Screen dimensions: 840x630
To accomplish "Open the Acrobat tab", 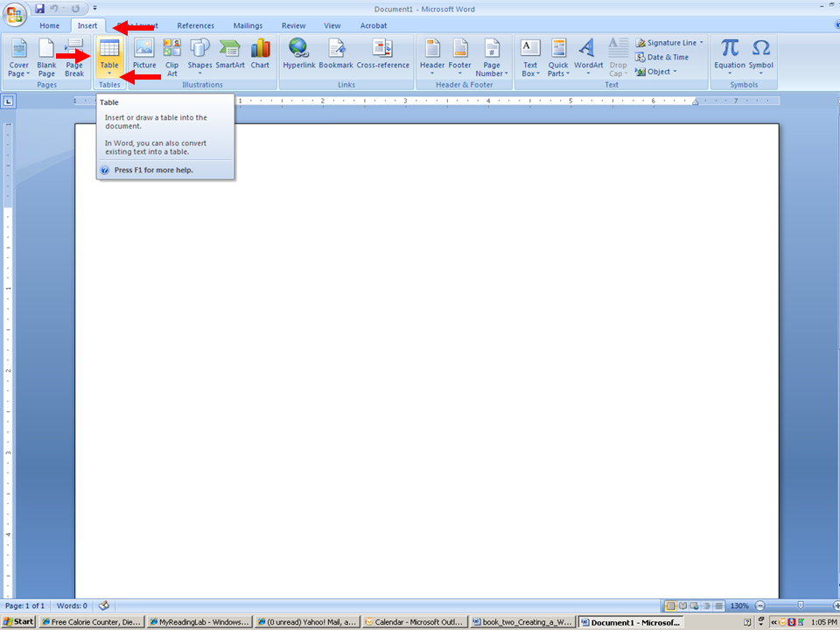I will (374, 25).
